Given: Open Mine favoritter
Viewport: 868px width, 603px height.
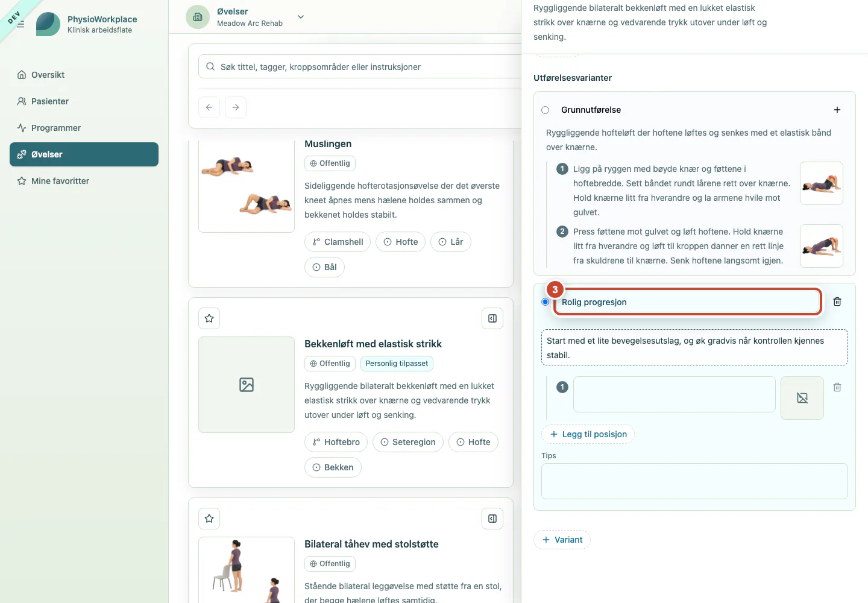Looking at the screenshot, I should (84, 181).
